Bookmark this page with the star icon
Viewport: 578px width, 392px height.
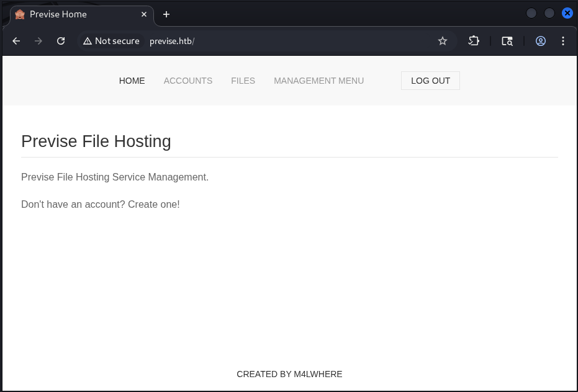pyautogui.click(x=443, y=41)
